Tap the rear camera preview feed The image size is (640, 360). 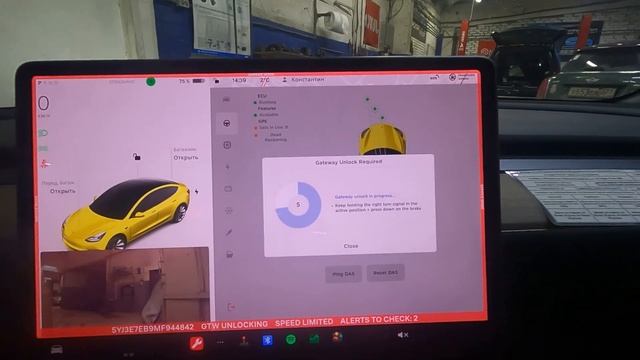(x=125, y=287)
